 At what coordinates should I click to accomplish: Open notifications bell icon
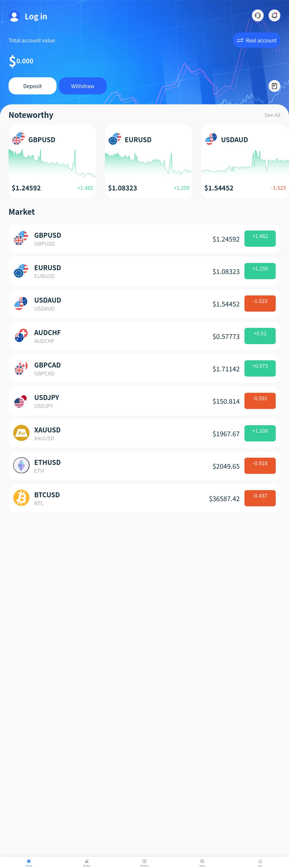point(275,16)
